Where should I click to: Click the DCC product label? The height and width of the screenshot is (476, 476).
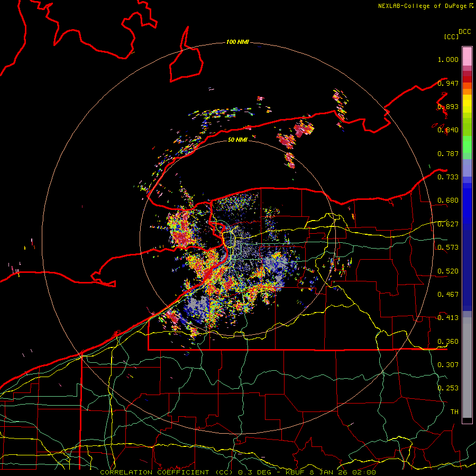coord(464,32)
